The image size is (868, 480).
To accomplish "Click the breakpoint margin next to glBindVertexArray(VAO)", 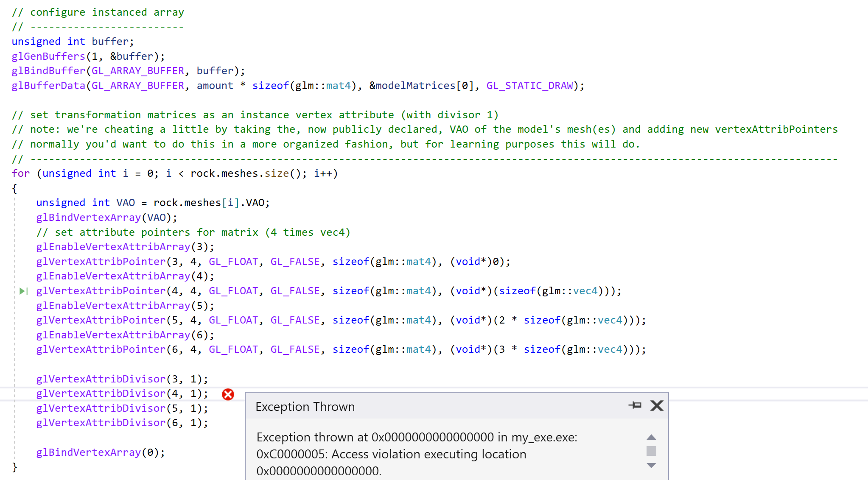I will pos(6,217).
